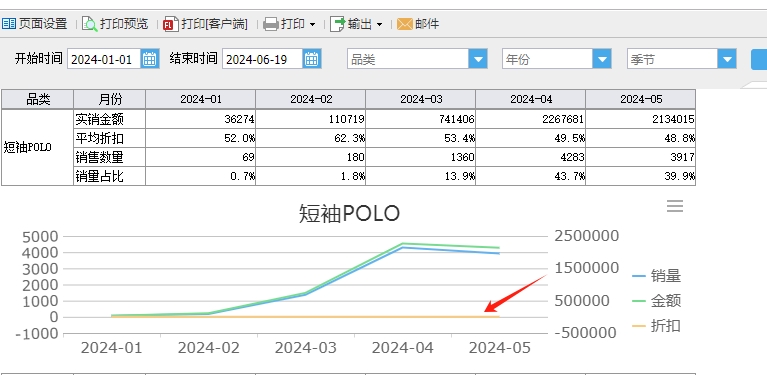Click the blue query button at right edge

pos(759,59)
